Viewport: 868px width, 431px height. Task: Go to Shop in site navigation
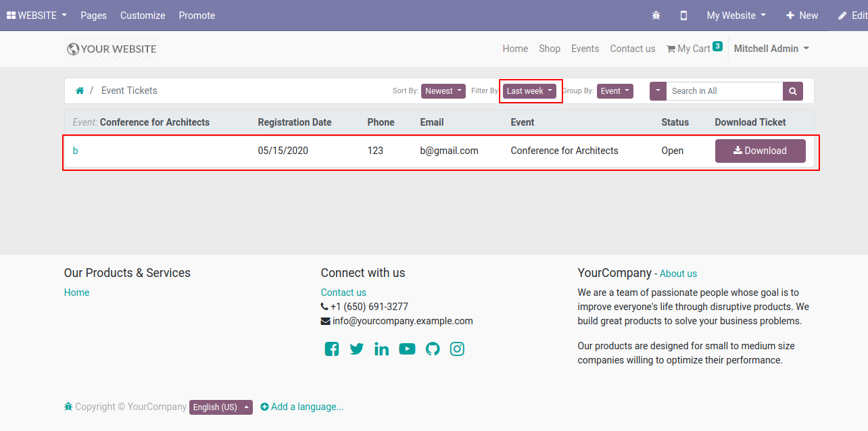550,49
